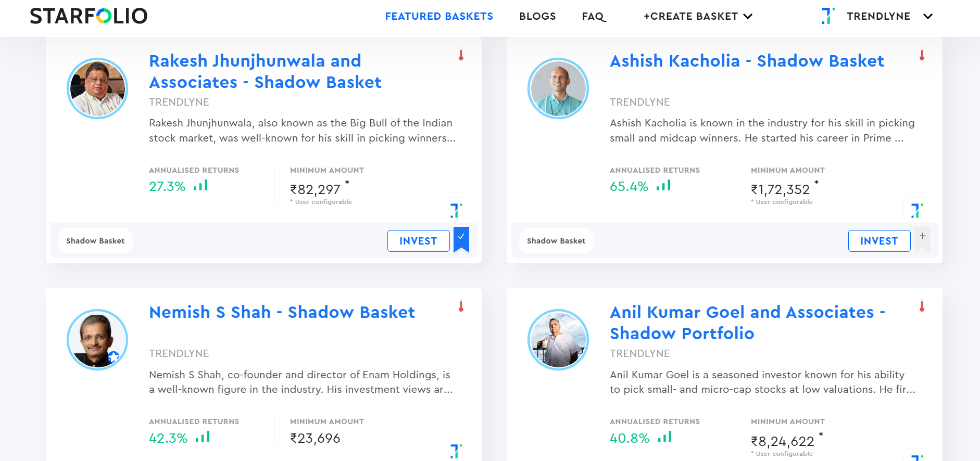Click the risk thermometer on Nemish S Shah basket
This screenshot has height=461, width=980.
tap(461, 306)
